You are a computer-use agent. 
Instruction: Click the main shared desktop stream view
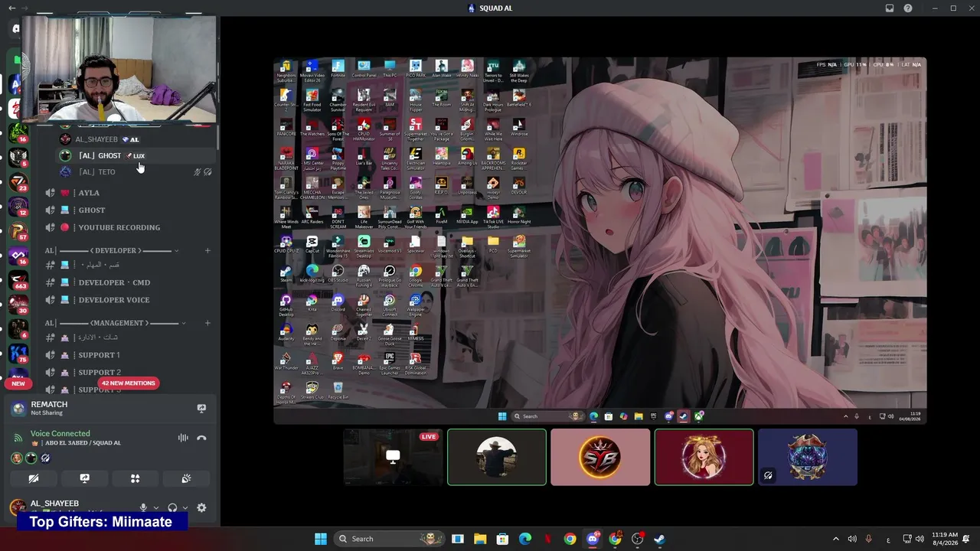[x=600, y=240]
